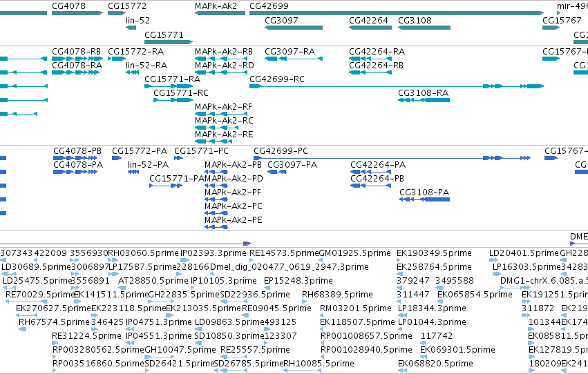
Task: Select the LD20401.5prime EST label
Action: [524, 253]
